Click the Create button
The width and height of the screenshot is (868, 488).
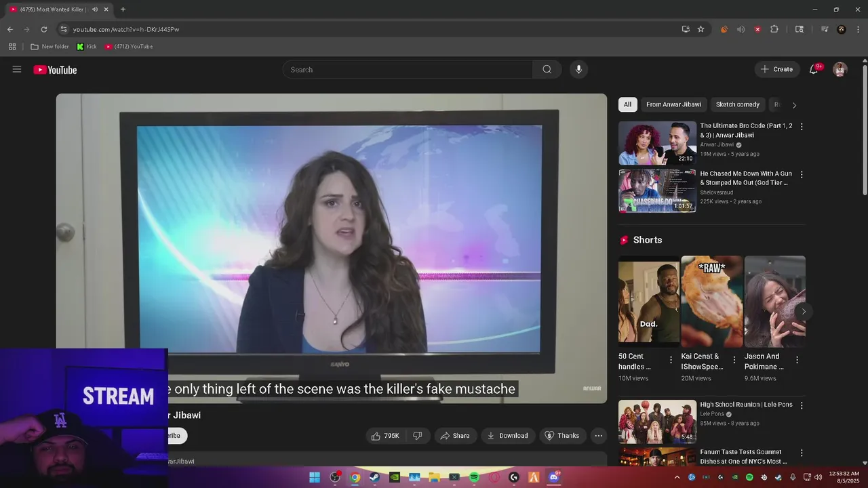click(776, 69)
